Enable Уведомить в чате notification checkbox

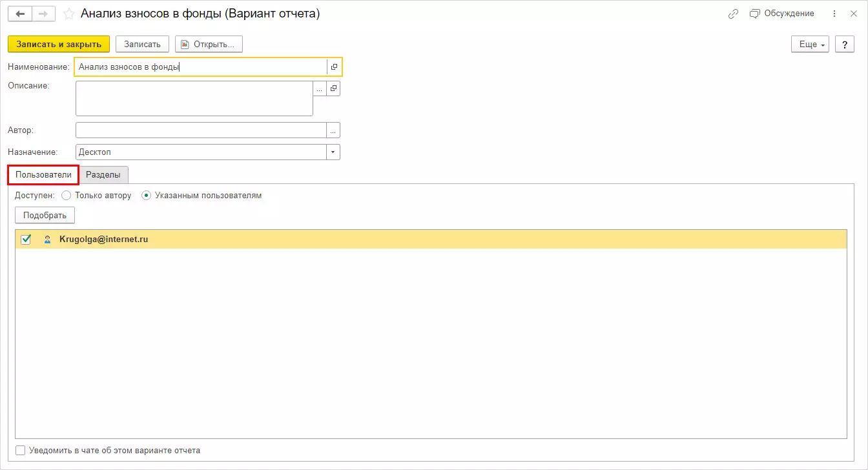(21, 450)
